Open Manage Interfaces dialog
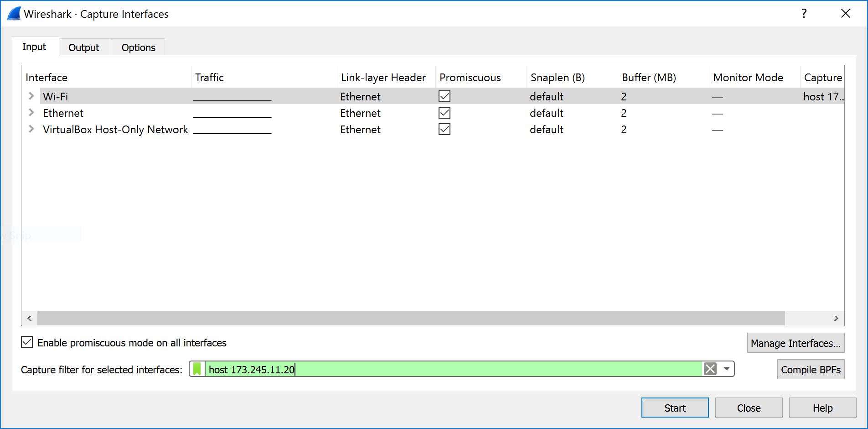The width and height of the screenshot is (868, 429). click(x=796, y=343)
